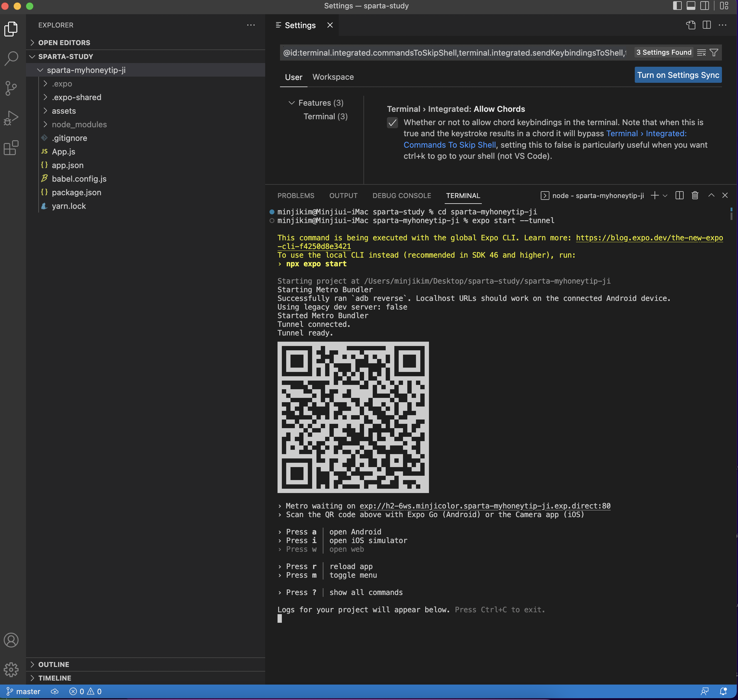Image resolution: width=738 pixels, height=700 pixels.
Task: Expand the .expo folder
Action: click(146, 84)
